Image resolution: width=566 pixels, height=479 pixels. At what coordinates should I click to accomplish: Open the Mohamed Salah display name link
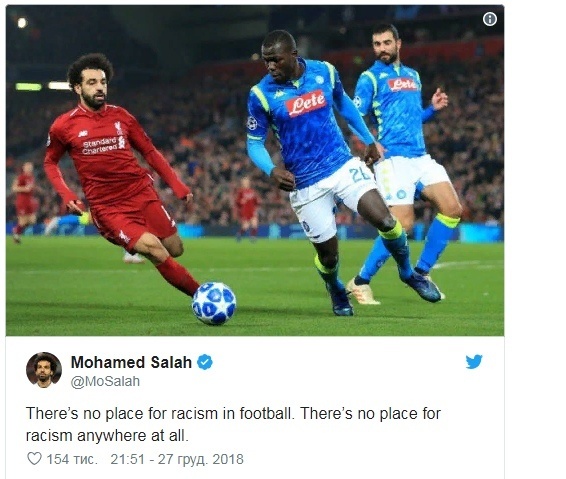[131, 362]
